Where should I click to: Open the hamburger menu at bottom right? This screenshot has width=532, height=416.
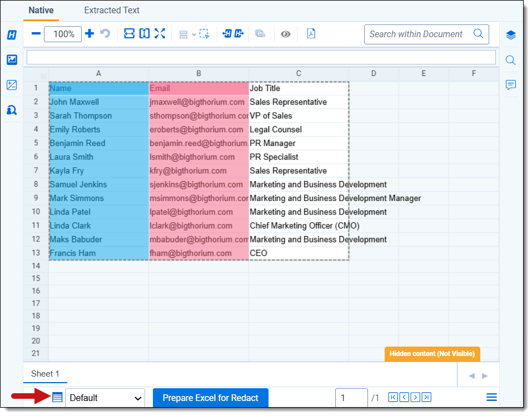491,398
